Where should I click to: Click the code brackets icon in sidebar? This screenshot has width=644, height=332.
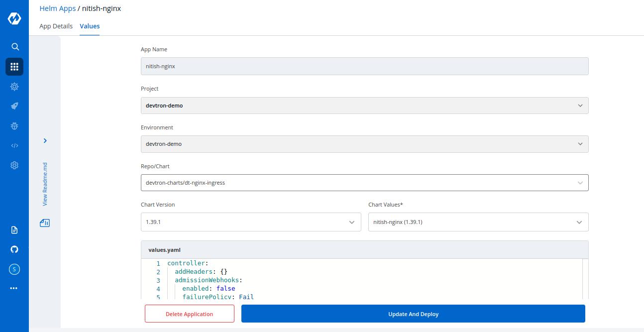point(14,146)
